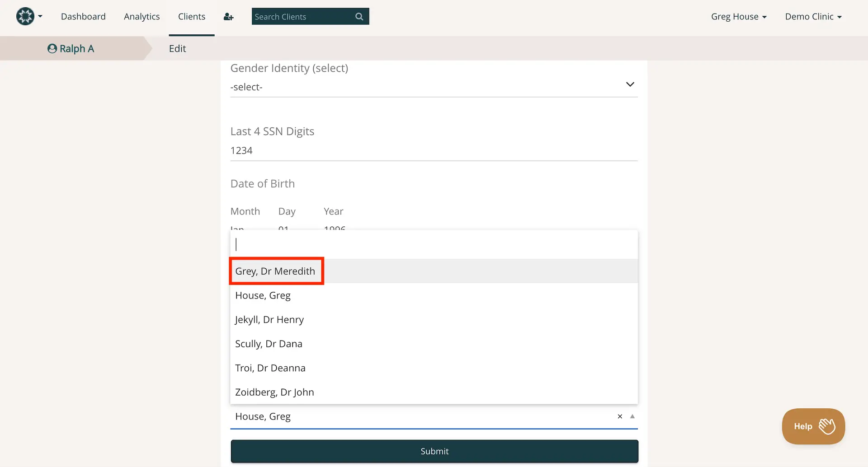The height and width of the screenshot is (467, 868).
Task: Click the Help hand icon
Action: click(826, 425)
